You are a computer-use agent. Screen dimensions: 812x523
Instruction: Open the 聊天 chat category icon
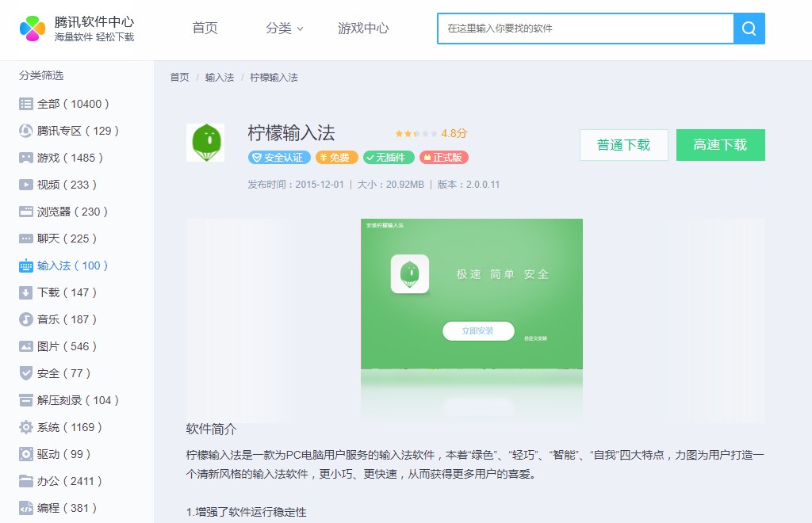pyautogui.click(x=25, y=238)
